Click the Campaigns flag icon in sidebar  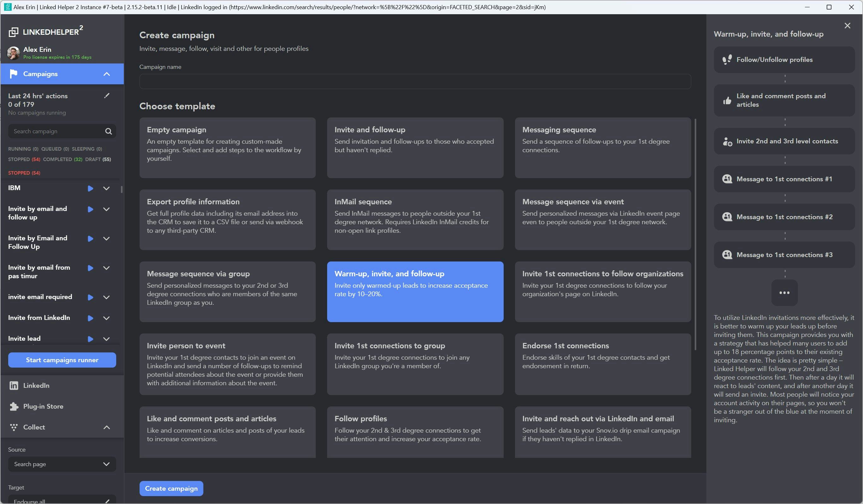click(13, 74)
